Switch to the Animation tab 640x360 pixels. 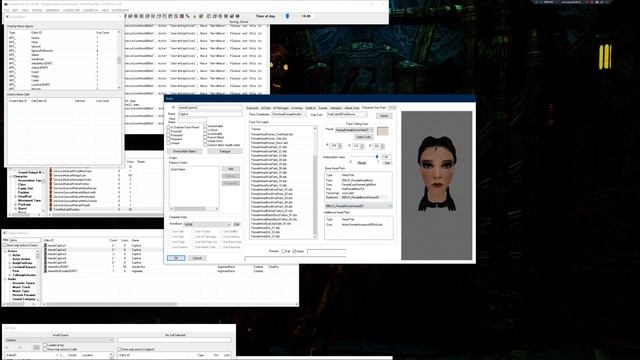pyautogui.click(x=336, y=108)
